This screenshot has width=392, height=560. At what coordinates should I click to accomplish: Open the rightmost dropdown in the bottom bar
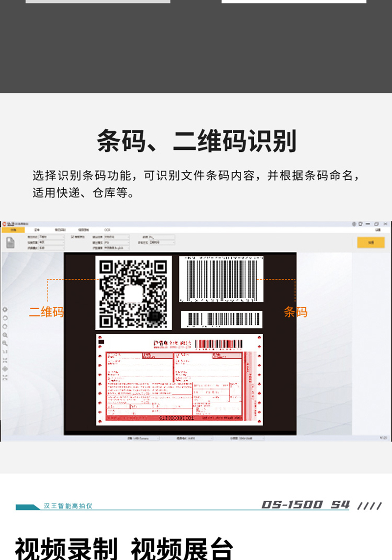(x=250, y=438)
